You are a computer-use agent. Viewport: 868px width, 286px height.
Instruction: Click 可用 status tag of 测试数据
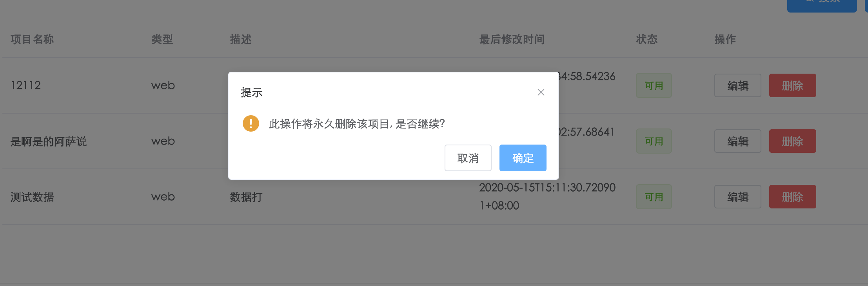click(x=654, y=197)
